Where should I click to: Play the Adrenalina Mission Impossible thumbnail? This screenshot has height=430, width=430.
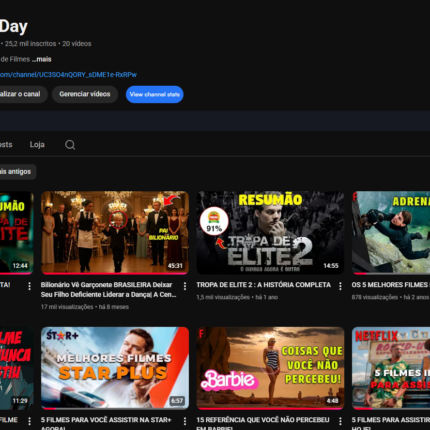pyautogui.click(x=391, y=233)
